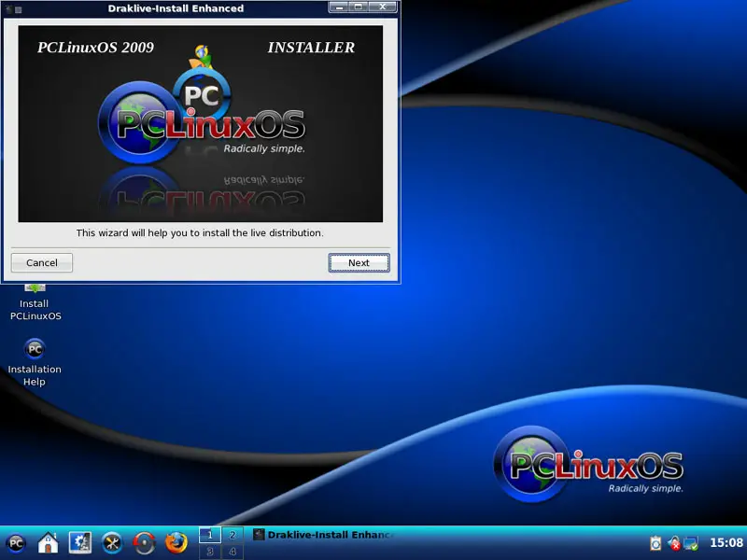Image resolution: width=747 pixels, height=560 pixels.
Task: Switch to virtual desktop 1
Action: (x=209, y=535)
